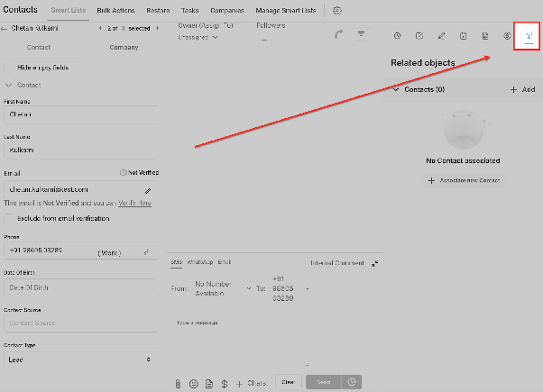
Task: Open the From number dropdown
Action: click(222, 288)
